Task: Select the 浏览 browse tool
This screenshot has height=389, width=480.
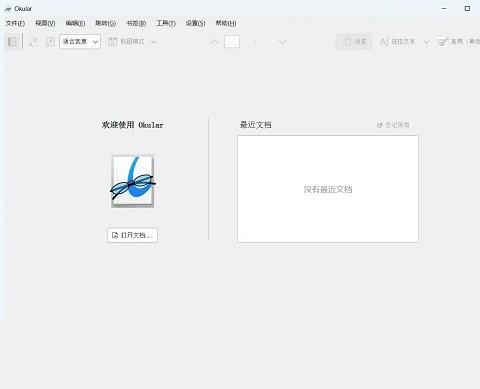Action: (354, 42)
